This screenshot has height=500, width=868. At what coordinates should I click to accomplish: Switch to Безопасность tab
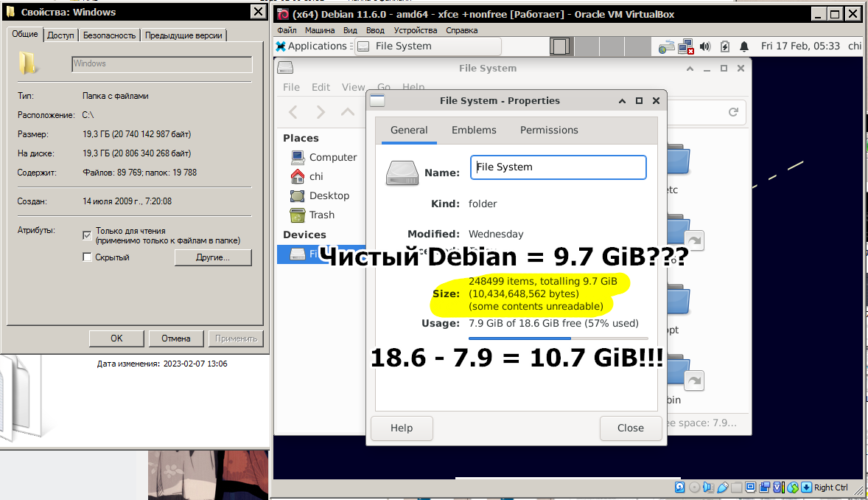point(109,35)
